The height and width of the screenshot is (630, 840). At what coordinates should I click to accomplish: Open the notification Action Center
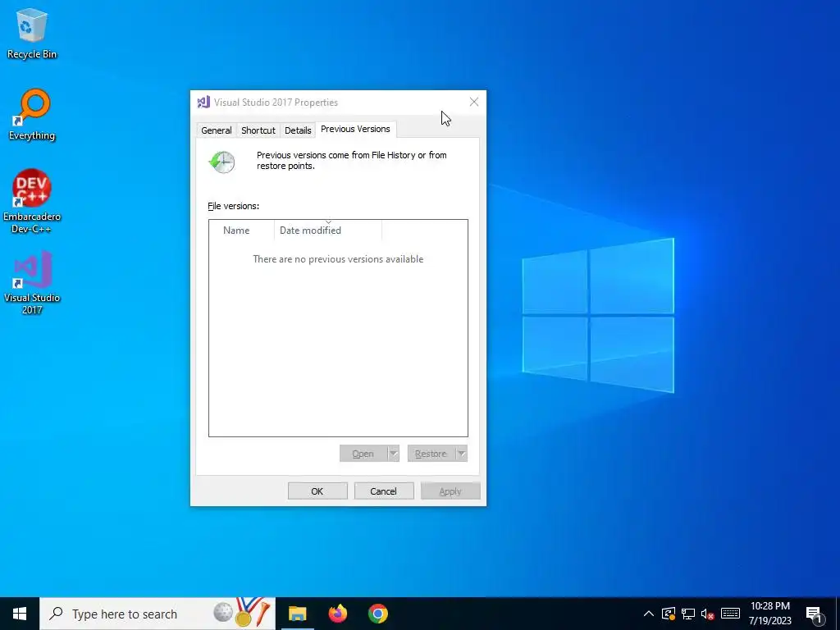click(x=815, y=614)
